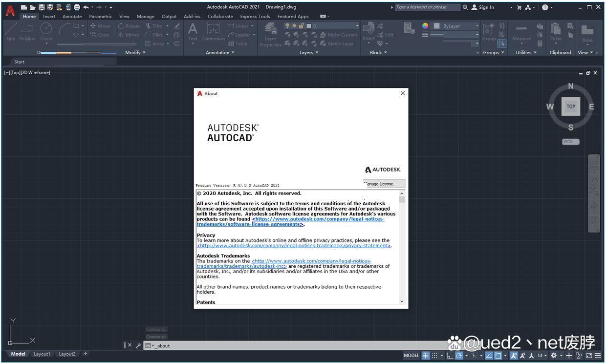Screen dimensions: 607x364
Task: Click the Match Properties icon
Action: point(410,29)
